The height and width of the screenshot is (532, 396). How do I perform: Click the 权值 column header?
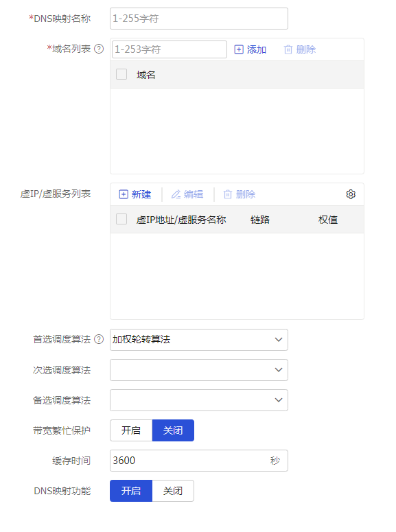[x=328, y=220]
